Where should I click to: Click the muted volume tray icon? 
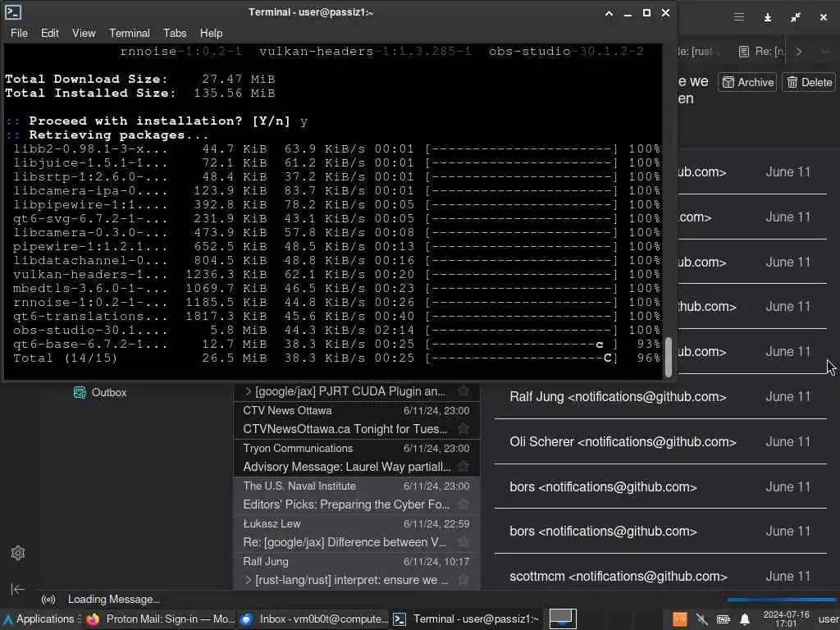coord(701,619)
